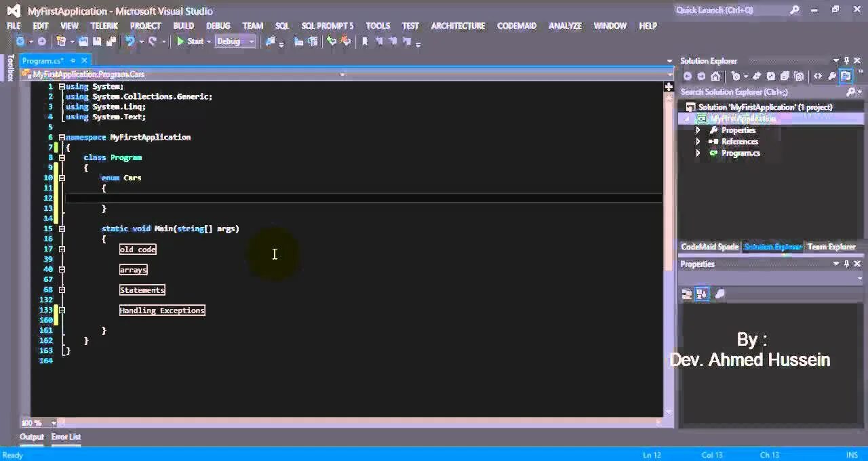Expand the 'old code' region
This screenshot has width=868, height=461.
(x=62, y=249)
